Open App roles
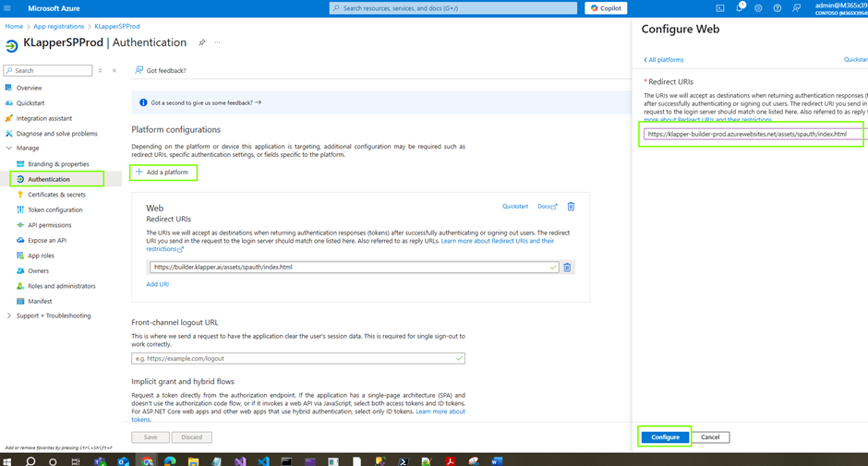The image size is (868, 466). [41, 256]
